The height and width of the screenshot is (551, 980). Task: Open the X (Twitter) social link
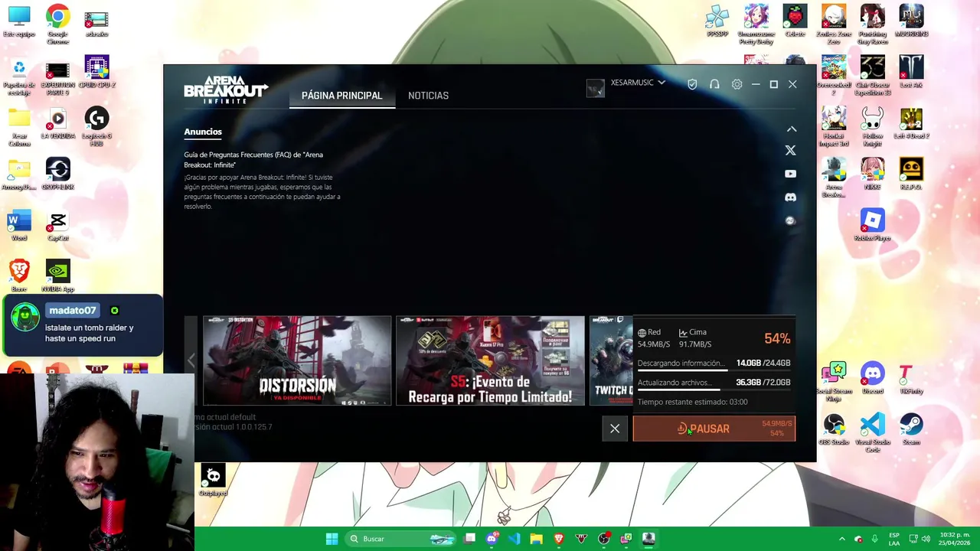(x=790, y=151)
